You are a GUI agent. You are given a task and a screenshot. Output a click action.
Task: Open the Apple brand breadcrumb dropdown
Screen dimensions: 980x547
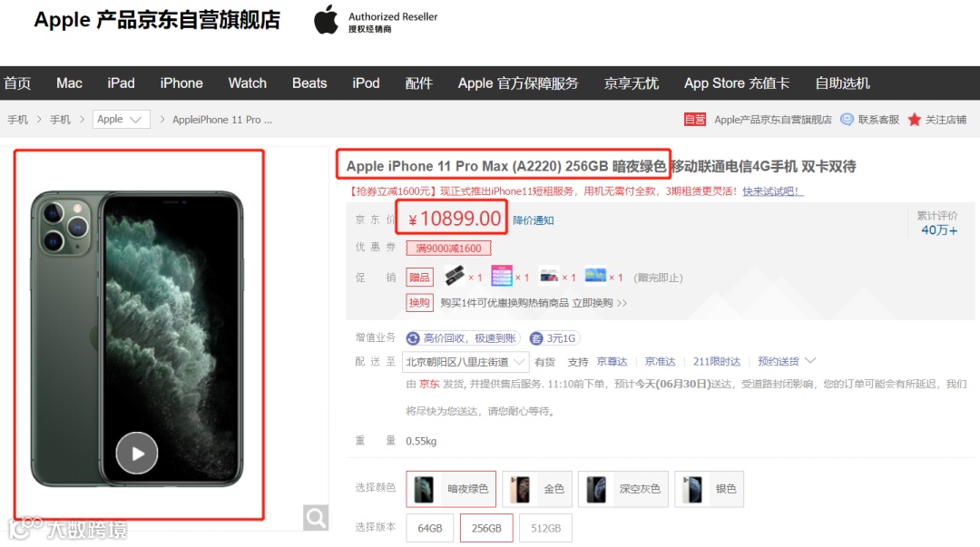122,120
